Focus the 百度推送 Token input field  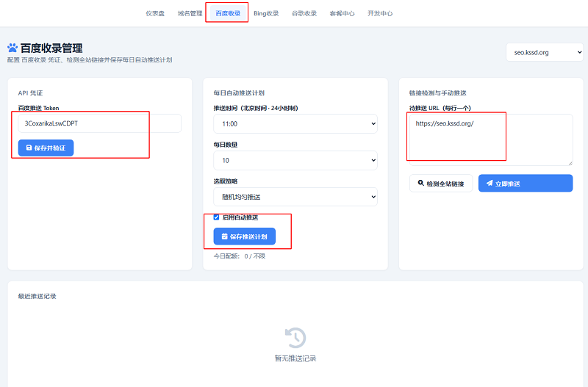pos(100,123)
